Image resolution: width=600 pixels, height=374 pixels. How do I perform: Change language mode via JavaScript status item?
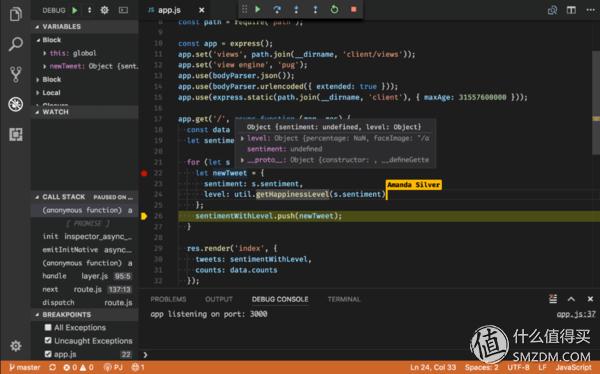574,367
